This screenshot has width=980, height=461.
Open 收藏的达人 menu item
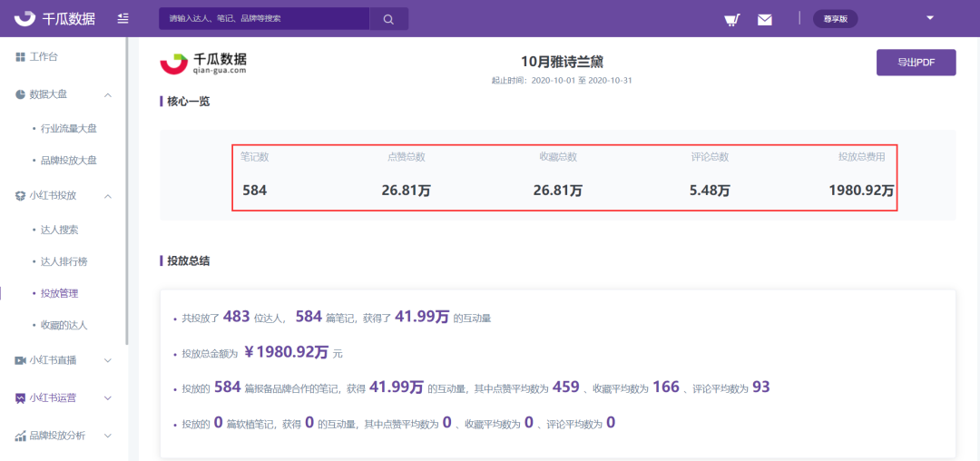click(x=64, y=325)
